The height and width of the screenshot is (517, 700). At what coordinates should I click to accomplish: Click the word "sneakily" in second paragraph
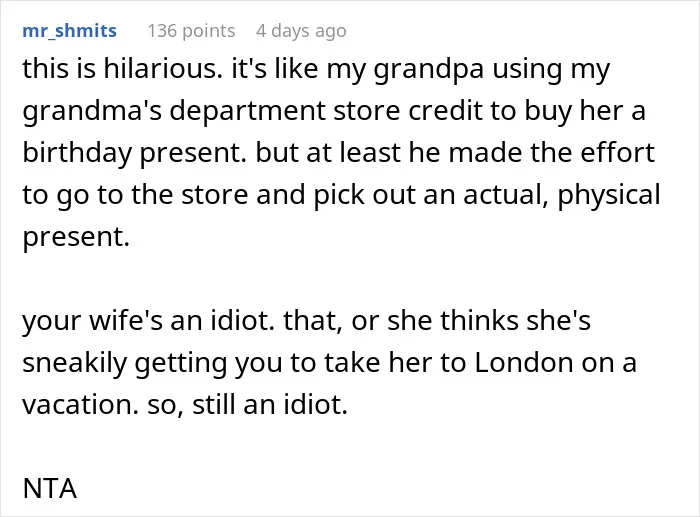75,364
